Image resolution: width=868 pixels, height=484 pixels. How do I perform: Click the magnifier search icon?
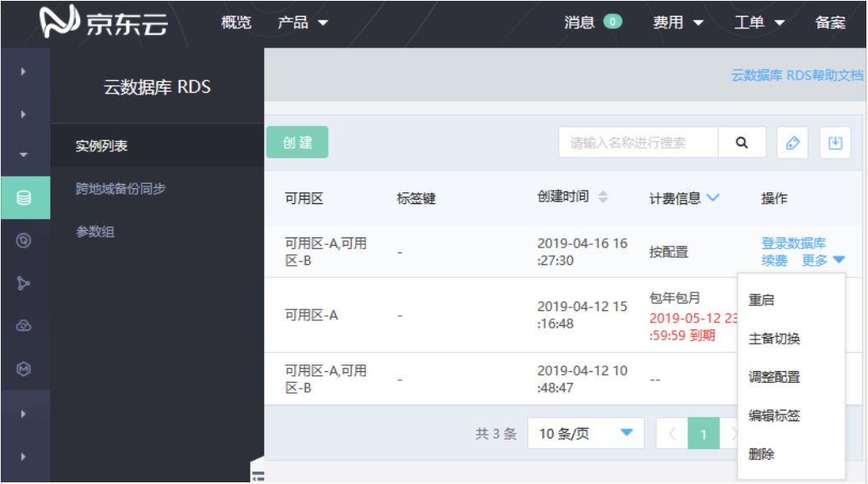click(742, 142)
